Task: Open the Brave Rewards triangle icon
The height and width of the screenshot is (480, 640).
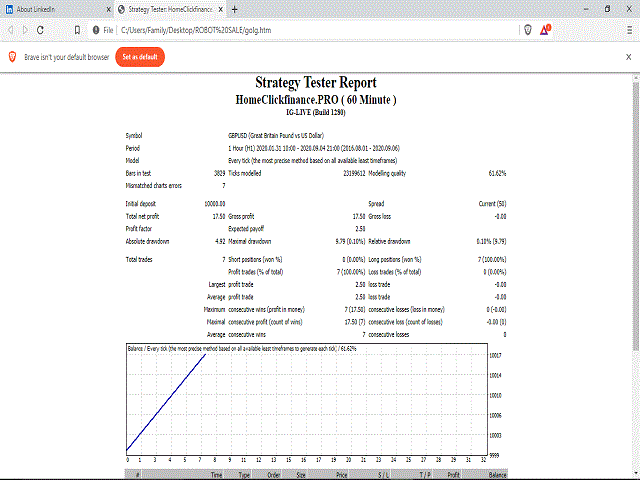Action: (x=545, y=29)
